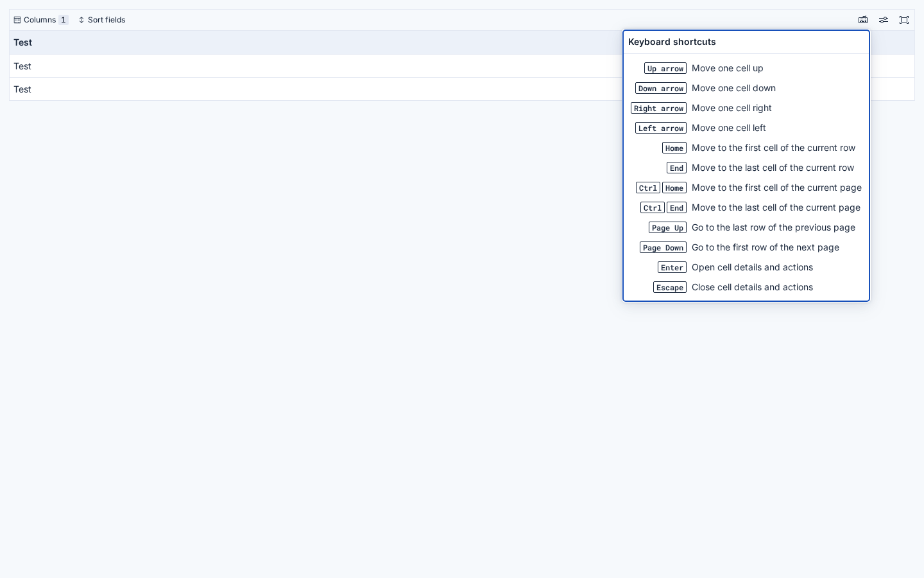Click the Escape key badge
Viewport: 924px width, 578px height.
670,287
